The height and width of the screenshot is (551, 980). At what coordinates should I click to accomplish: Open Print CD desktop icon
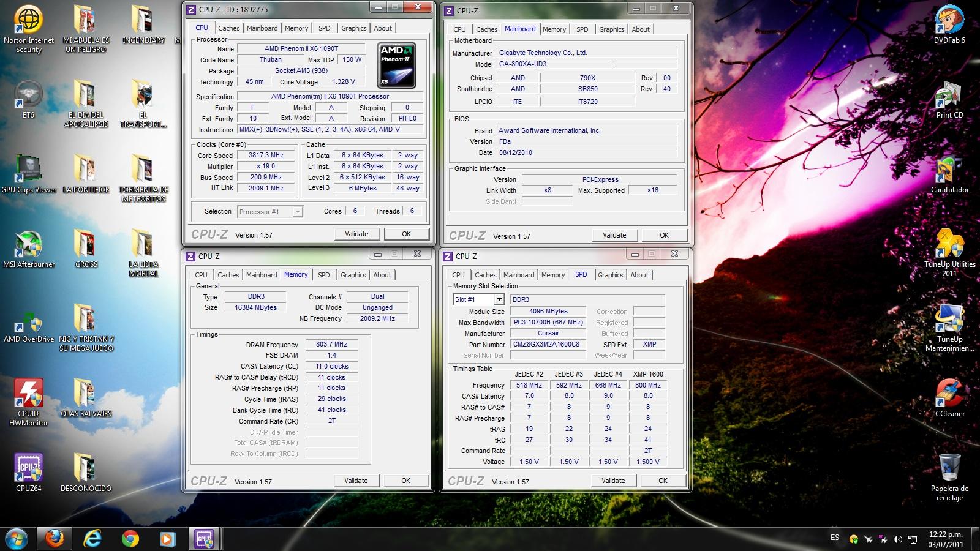point(949,99)
